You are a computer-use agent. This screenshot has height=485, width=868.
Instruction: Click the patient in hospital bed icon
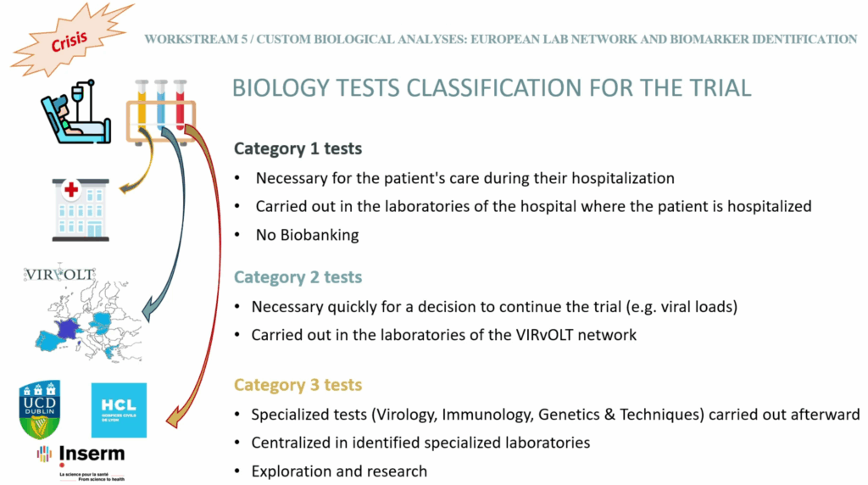[x=75, y=116]
